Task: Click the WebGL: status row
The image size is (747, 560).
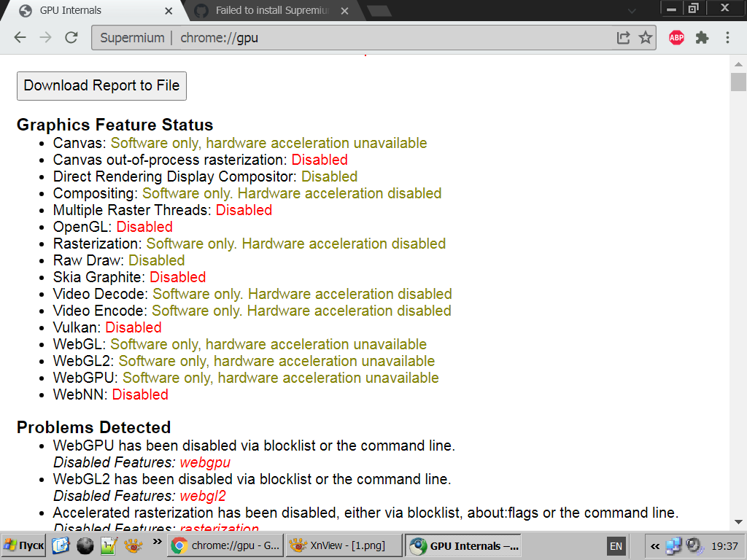Action: pos(239,344)
